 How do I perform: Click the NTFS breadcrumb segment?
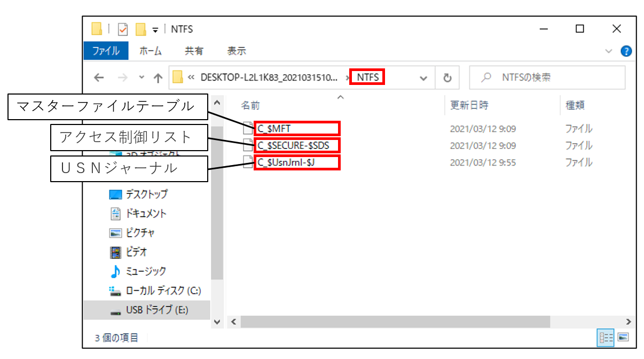pyautogui.click(x=367, y=77)
